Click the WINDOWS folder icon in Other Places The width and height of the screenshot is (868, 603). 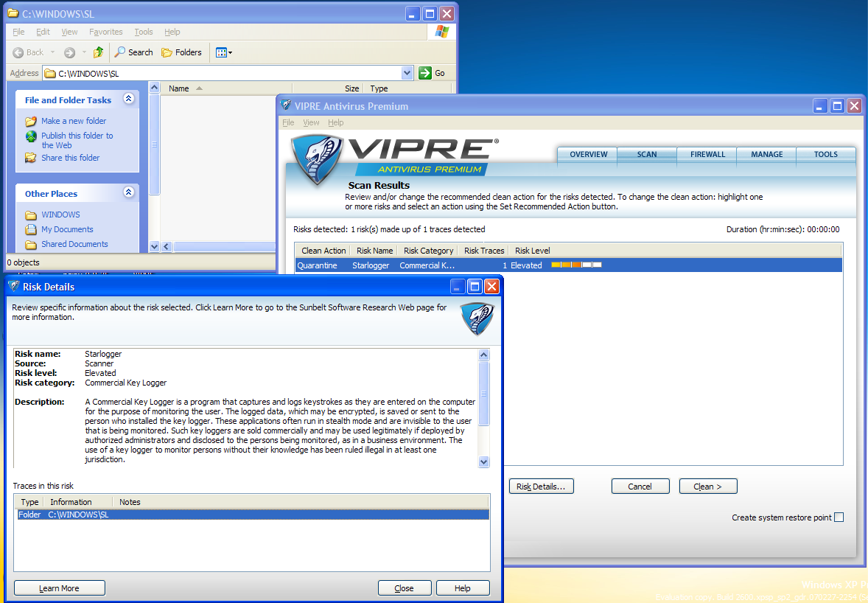pyautogui.click(x=31, y=215)
